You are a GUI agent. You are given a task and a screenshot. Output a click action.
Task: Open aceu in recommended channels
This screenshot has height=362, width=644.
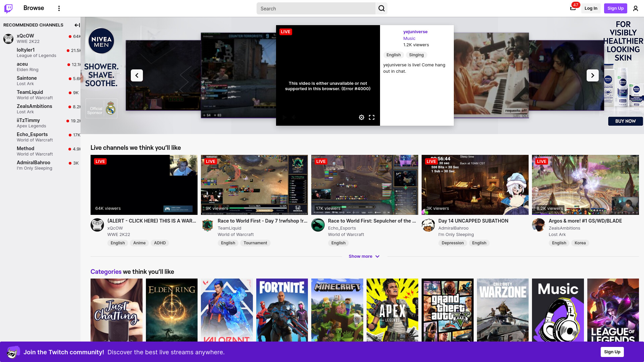click(x=40, y=67)
